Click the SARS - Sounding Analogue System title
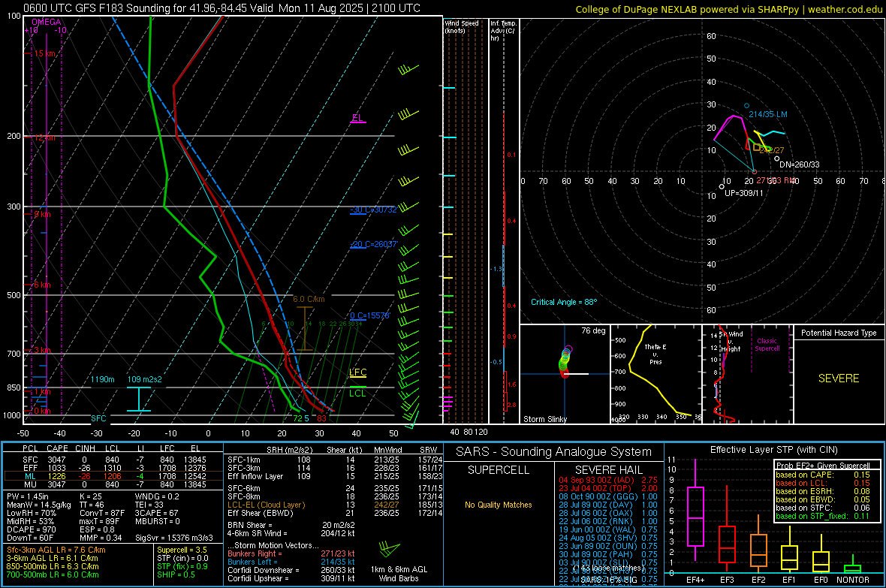Image resolution: width=886 pixels, height=588 pixels. [554, 452]
